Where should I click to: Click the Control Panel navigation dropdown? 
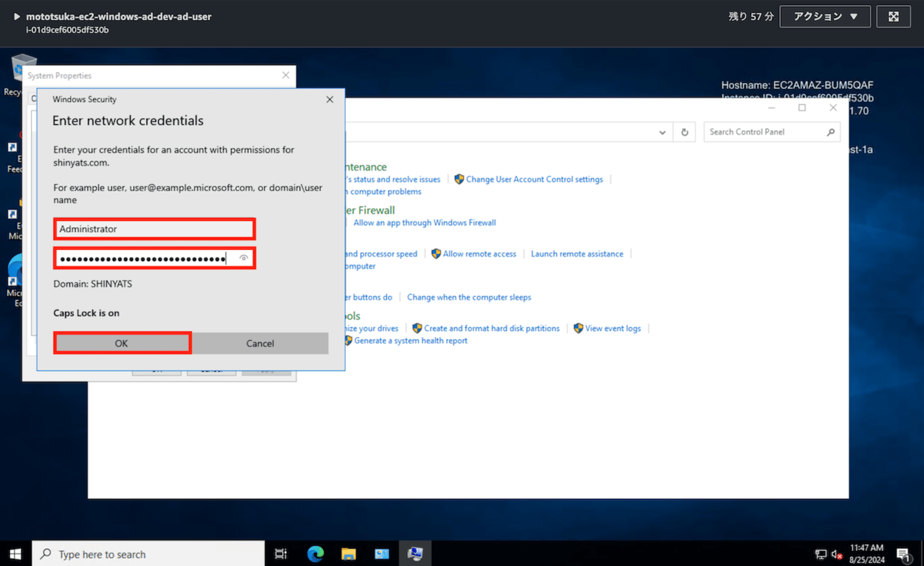pos(663,131)
